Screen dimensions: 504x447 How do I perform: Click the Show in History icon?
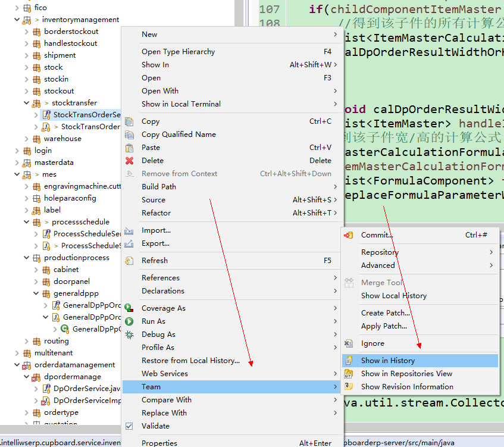tap(349, 361)
